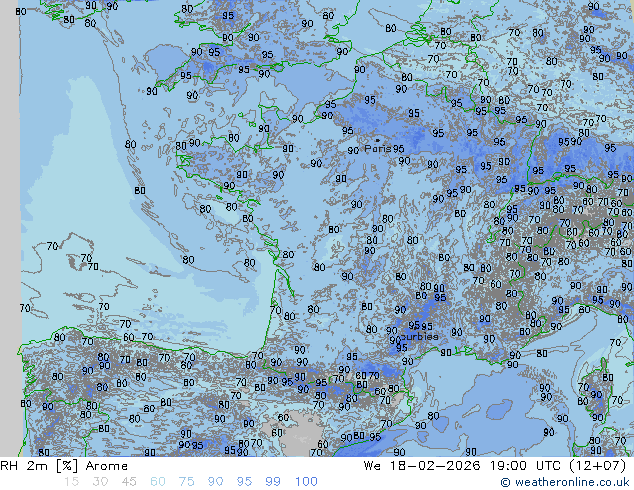Click the 'RH 2m [%] Arome' map title

64,466
